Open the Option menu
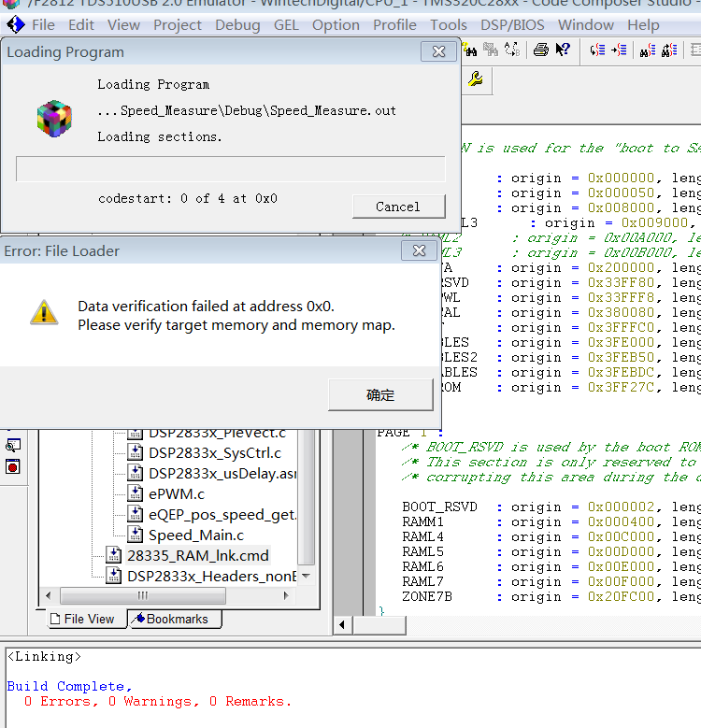This screenshot has height=728, width=701. click(336, 24)
